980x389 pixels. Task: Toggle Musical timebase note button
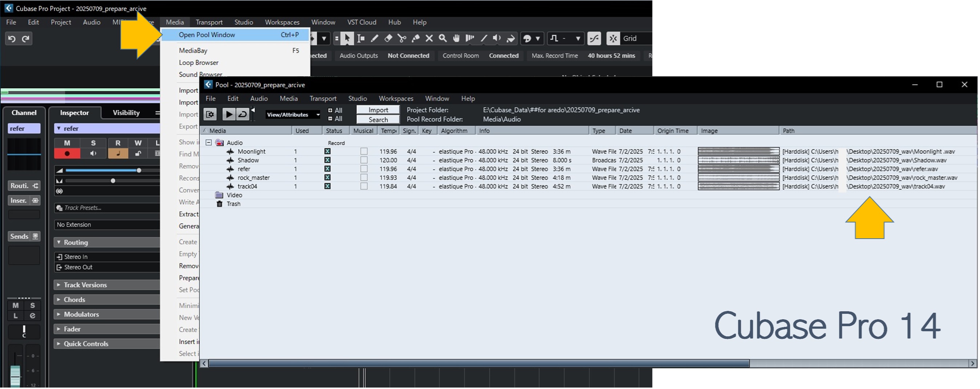point(118,154)
